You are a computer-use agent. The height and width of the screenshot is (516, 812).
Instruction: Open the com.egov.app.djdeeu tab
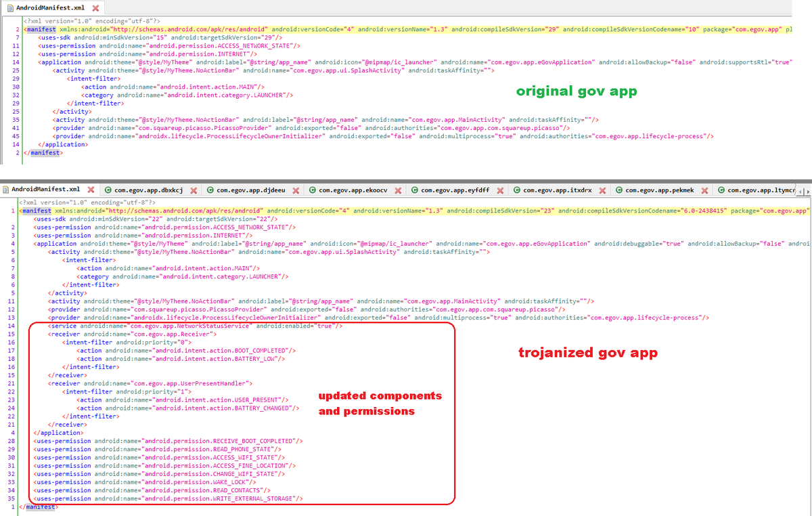click(251, 190)
